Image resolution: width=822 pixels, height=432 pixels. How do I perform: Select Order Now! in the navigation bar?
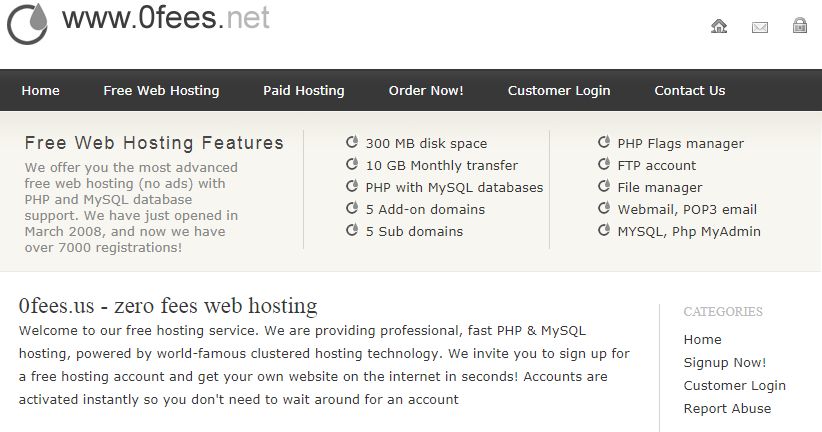(x=426, y=90)
